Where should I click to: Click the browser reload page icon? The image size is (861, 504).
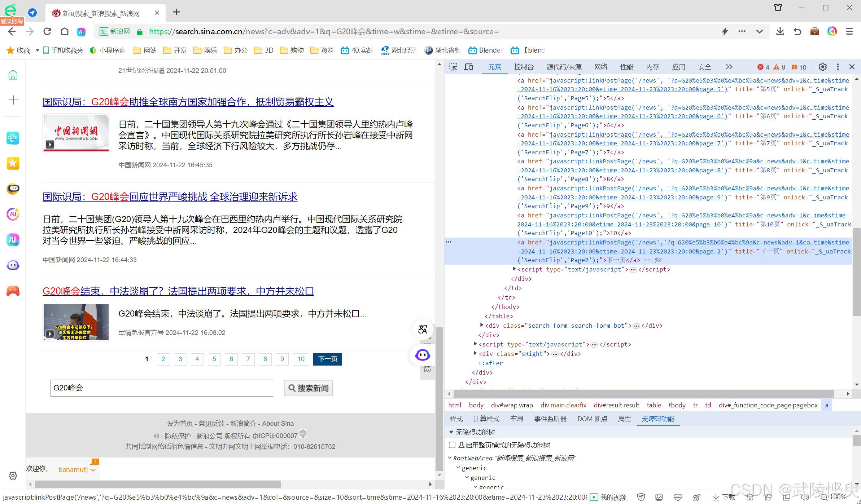pyautogui.click(x=47, y=31)
